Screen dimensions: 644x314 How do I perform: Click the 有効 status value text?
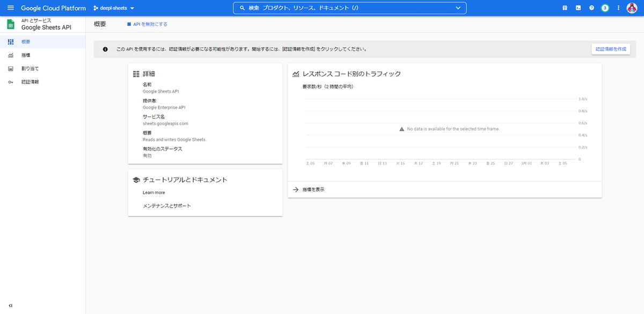click(147, 155)
